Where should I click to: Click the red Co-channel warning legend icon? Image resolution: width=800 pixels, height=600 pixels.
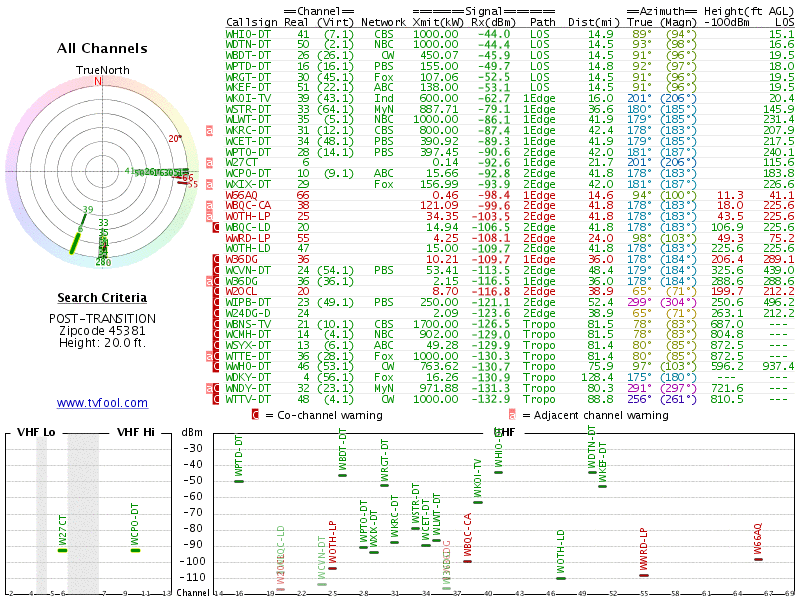click(x=255, y=415)
